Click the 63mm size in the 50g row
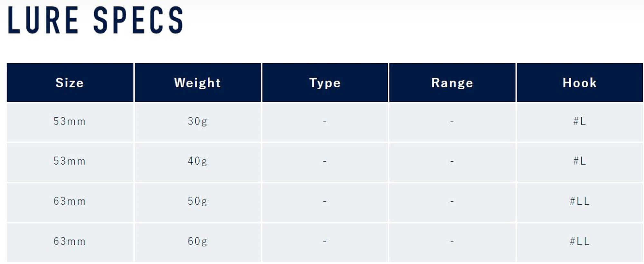644x264 pixels. pyautogui.click(x=70, y=201)
